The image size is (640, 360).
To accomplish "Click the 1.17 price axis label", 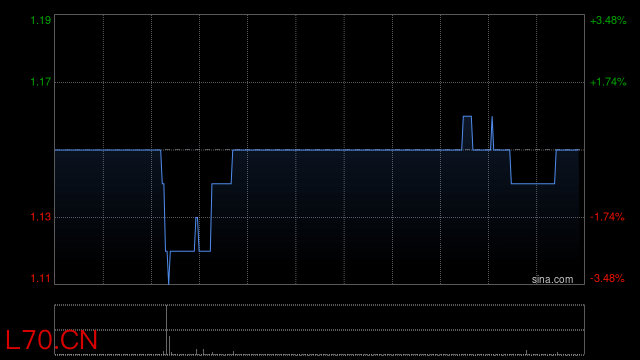I will click(x=41, y=82).
